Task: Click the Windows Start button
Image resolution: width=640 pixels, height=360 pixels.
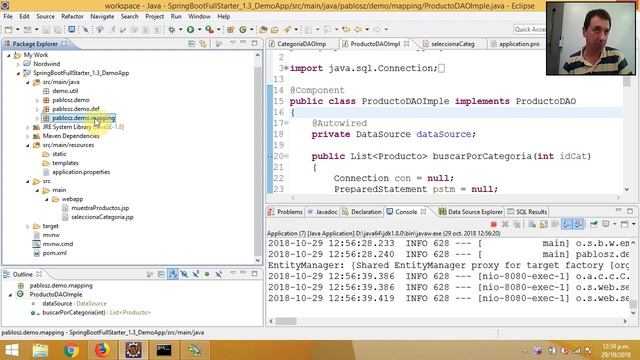Action: pos(11,350)
